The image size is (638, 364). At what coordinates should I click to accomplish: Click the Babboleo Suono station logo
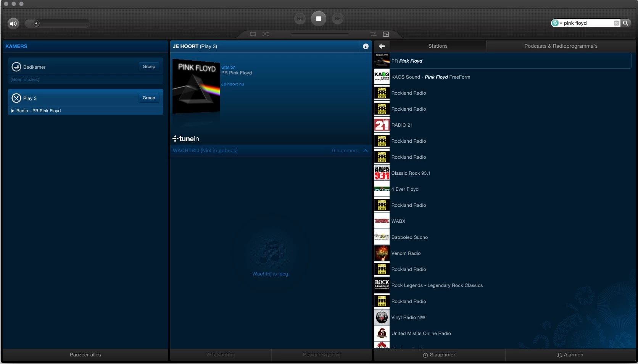click(382, 237)
